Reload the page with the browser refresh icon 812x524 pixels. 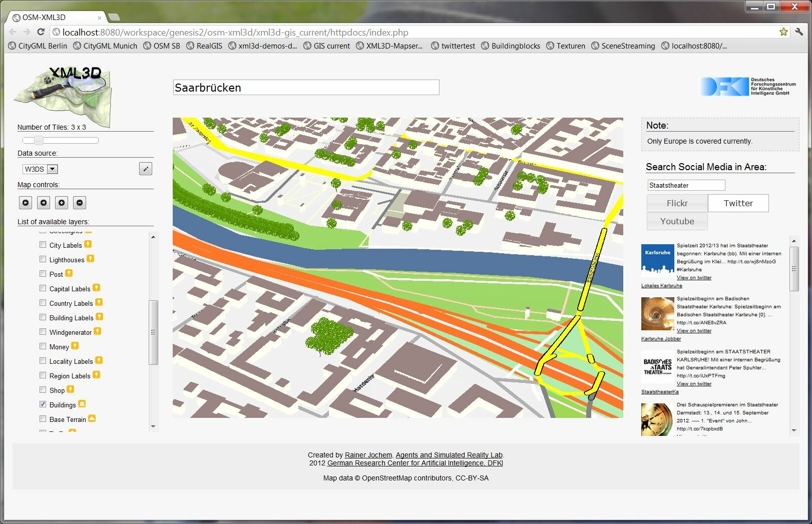pos(41,32)
